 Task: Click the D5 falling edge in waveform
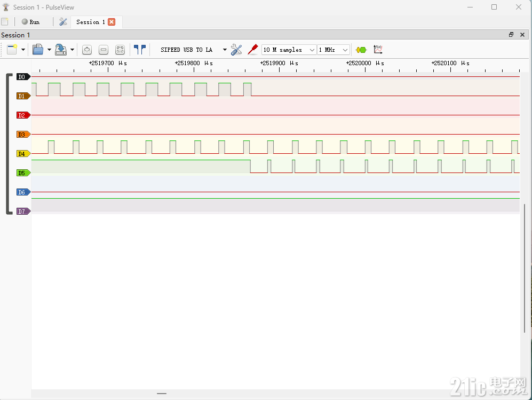tap(250, 167)
